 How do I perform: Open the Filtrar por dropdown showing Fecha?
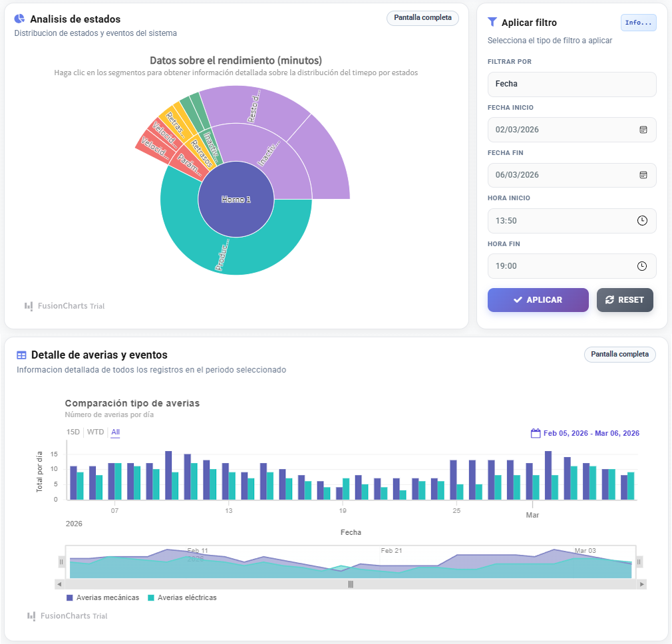(x=572, y=84)
